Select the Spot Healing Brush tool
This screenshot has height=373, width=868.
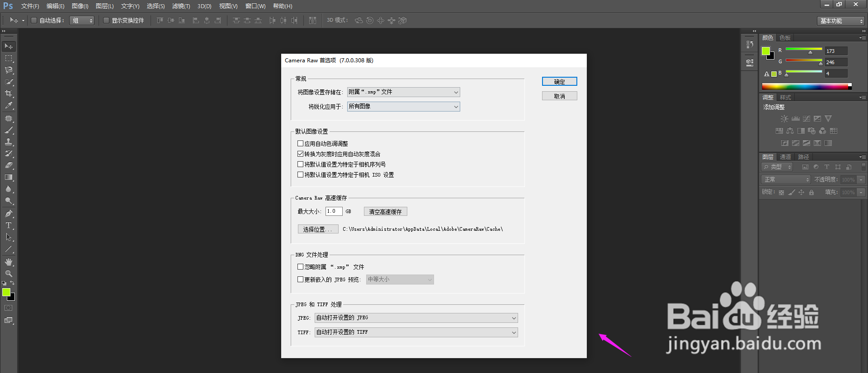(9, 118)
